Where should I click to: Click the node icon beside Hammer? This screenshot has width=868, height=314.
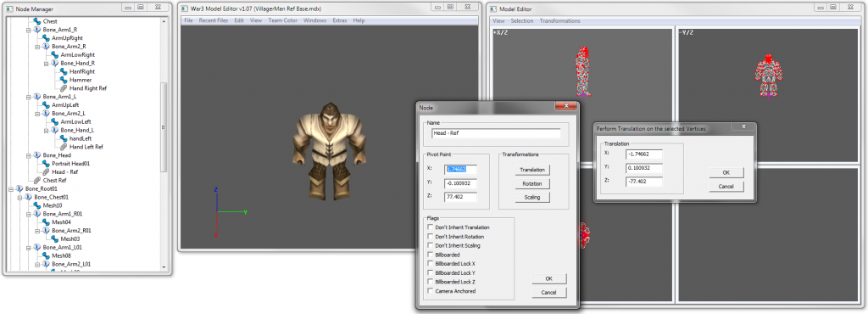tap(64, 80)
